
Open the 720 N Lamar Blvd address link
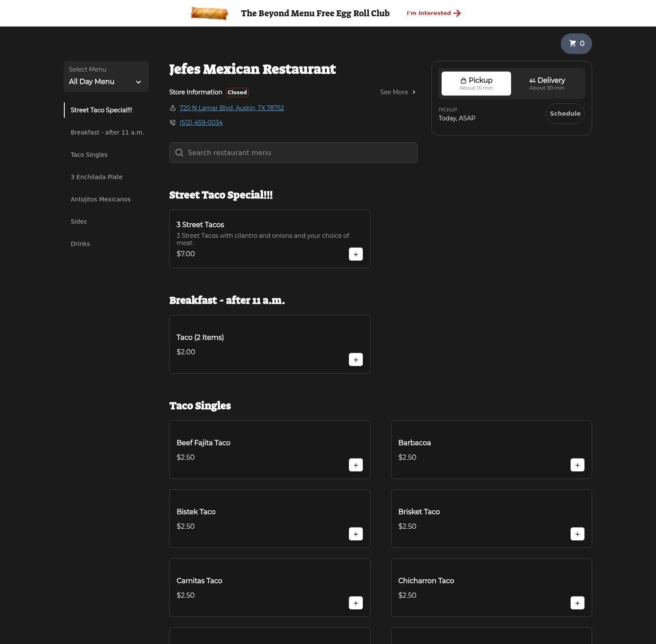[232, 108]
